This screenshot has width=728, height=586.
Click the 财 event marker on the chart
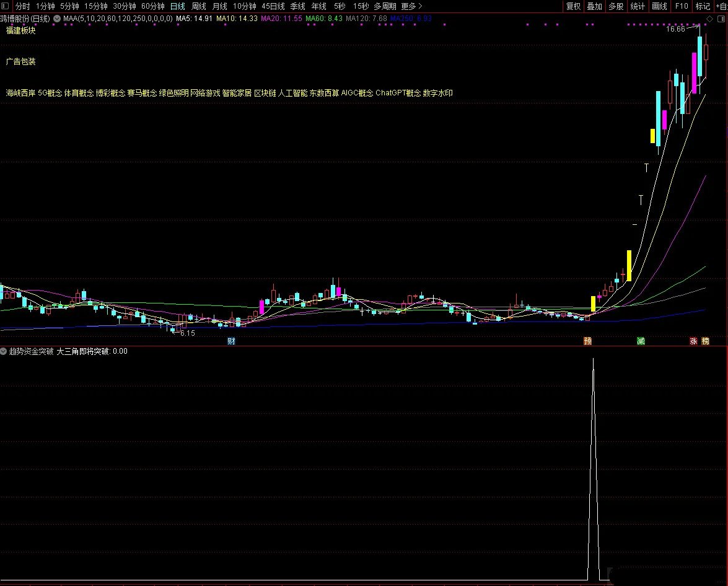point(231,341)
